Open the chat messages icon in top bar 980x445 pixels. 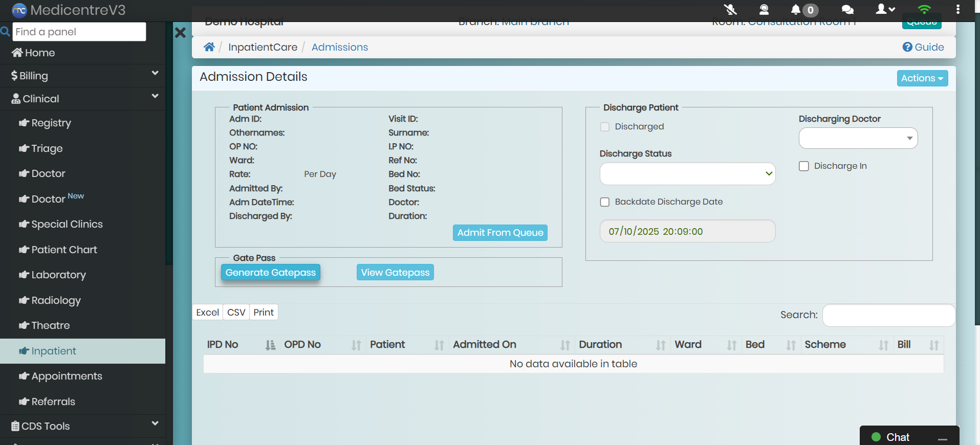point(847,10)
